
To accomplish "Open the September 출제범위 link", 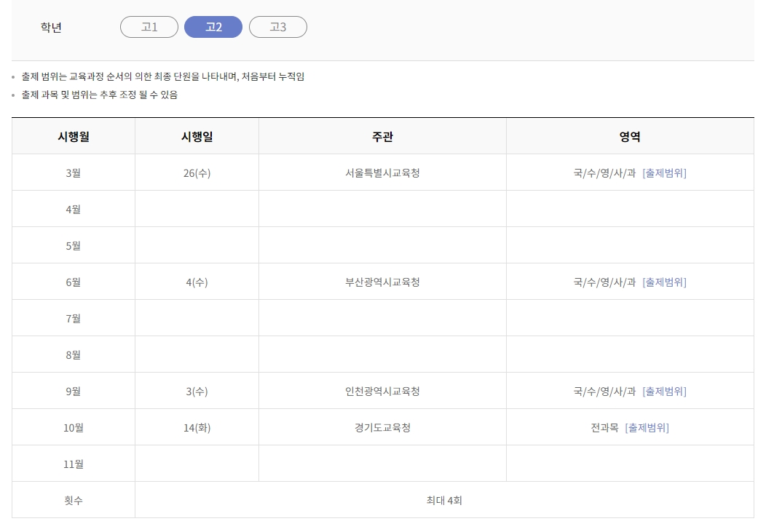I will click(x=663, y=391).
